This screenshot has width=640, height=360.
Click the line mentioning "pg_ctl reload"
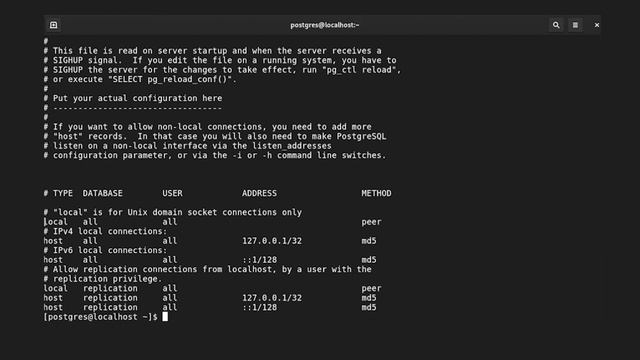222,70
